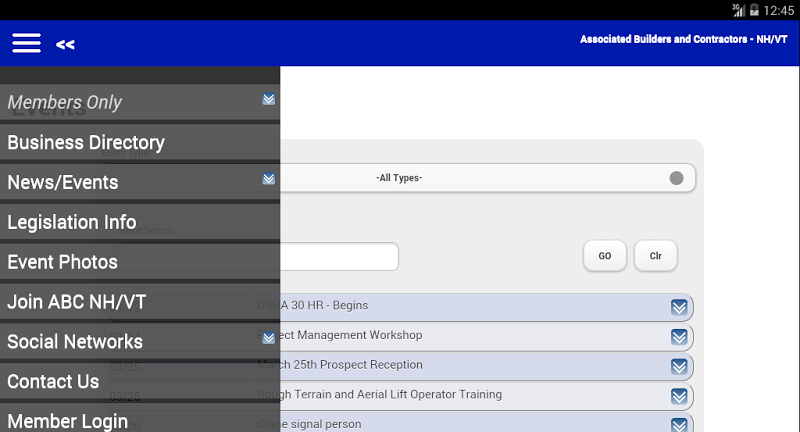Viewport: 800px width, 432px height.
Task: Select Contact Us in the menu
Action: click(x=140, y=381)
